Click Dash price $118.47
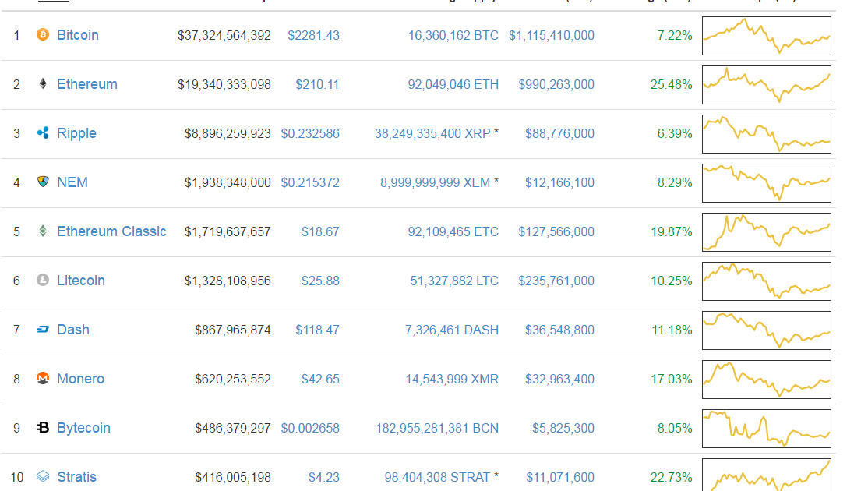Viewport: 868px width, 491px height. [x=317, y=330]
